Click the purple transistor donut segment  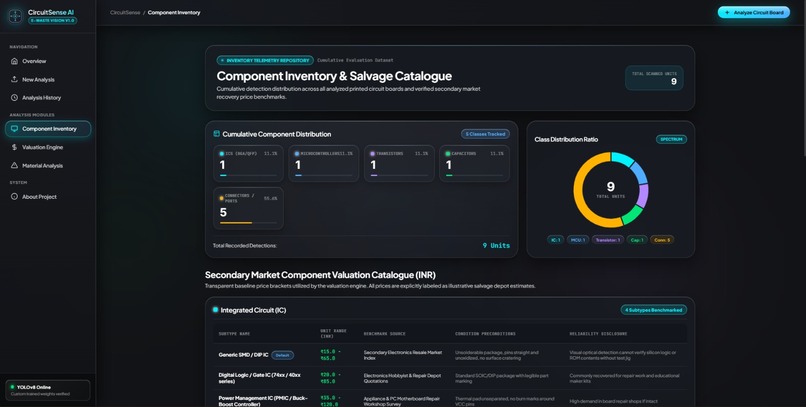pyautogui.click(x=643, y=195)
